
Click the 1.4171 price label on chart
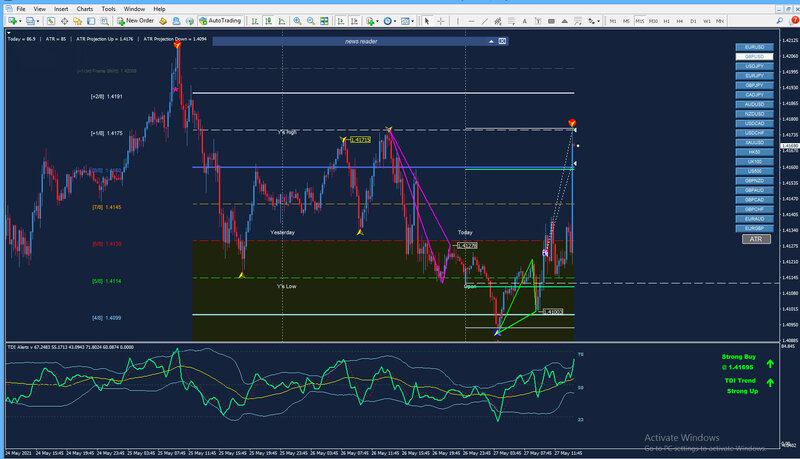(360, 140)
